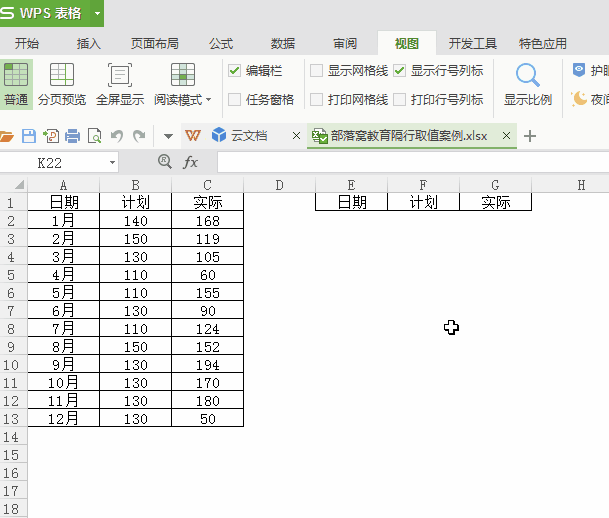This screenshot has width=609, height=518.
Task: Select column E header
Action: (x=351, y=185)
